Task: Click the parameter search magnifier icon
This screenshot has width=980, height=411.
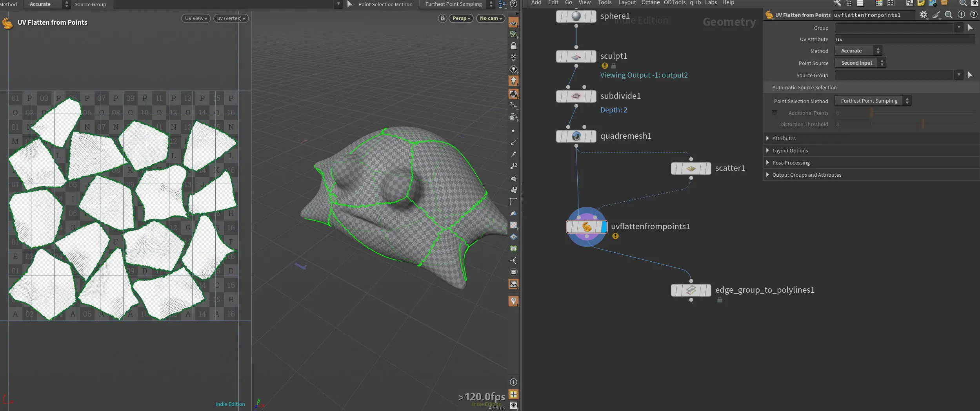Action: pos(949,15)
